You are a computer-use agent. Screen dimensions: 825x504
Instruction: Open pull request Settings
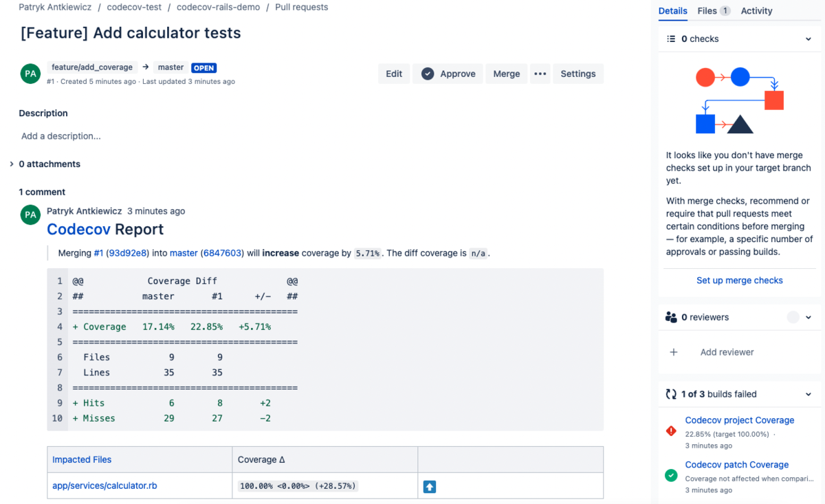578,74
